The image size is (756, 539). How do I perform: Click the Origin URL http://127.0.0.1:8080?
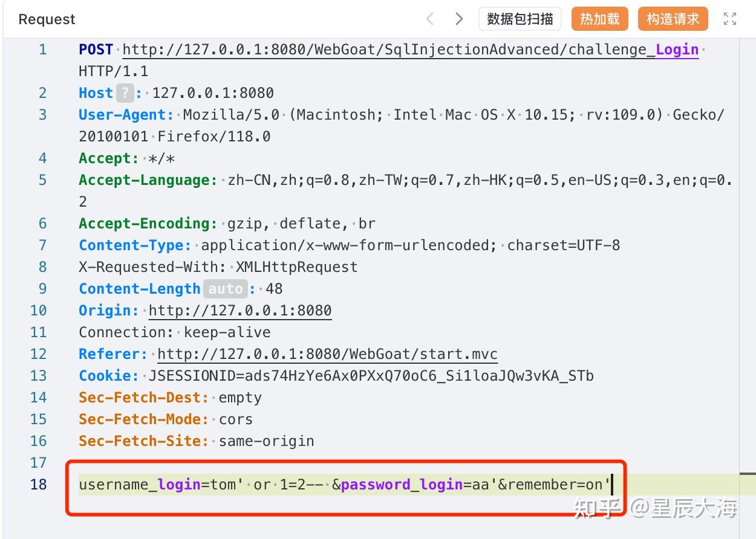coord(240,311)
